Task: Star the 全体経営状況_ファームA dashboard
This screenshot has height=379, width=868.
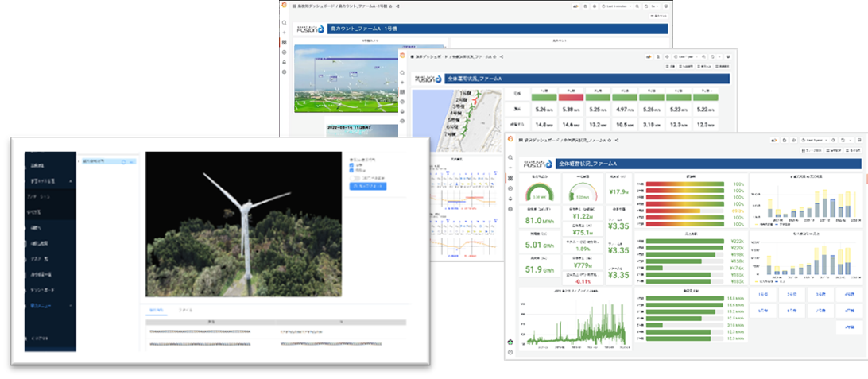Action: tap(610, 141)
